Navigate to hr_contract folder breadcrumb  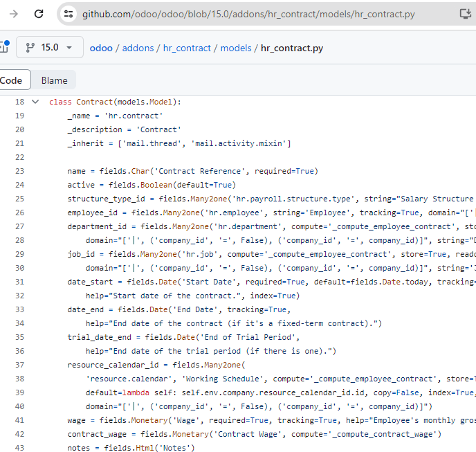coord(187,48)
